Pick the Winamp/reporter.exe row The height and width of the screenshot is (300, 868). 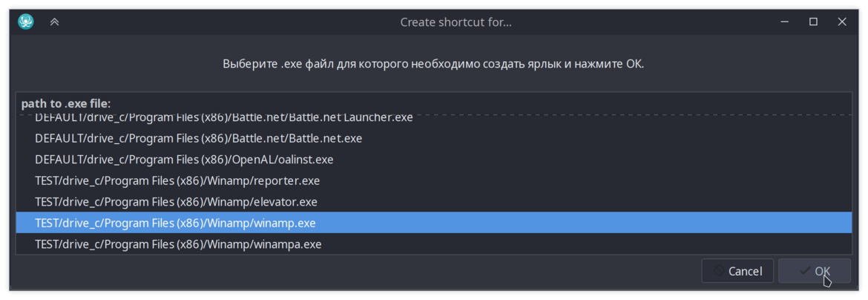coord(433,180)
